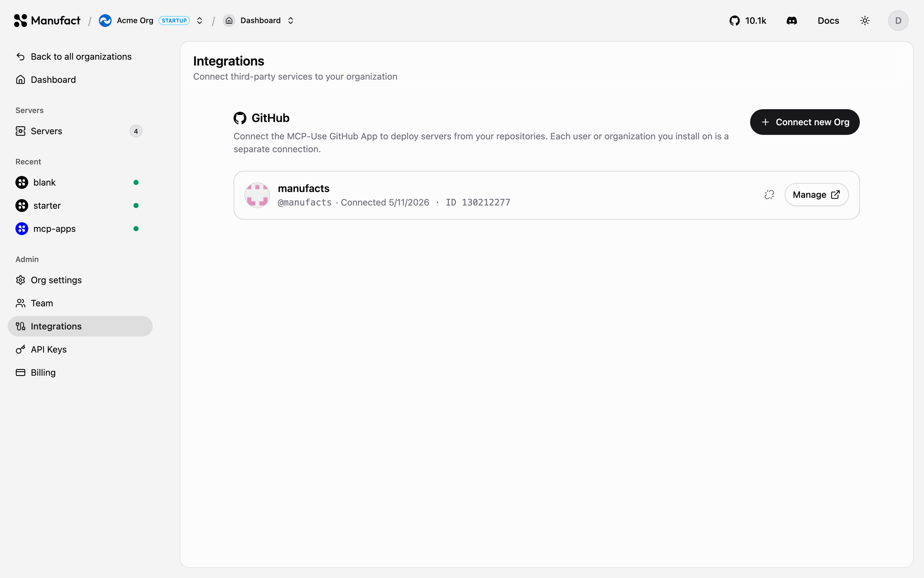Screen dimensions: 924x578
Task: Open Dashboard in the sidebar
Action: (x=80, y=80)
